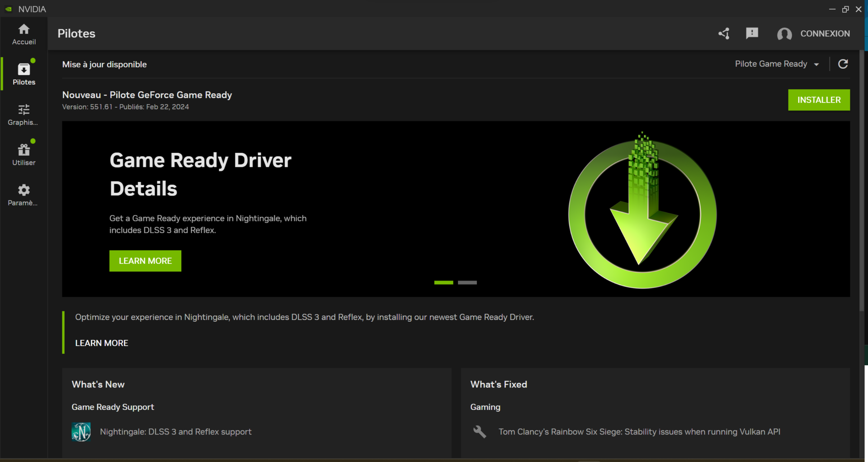The image size is (868, 462).
Task: Click the 'Pilotes' page title
Action: (x=76, y=33)
